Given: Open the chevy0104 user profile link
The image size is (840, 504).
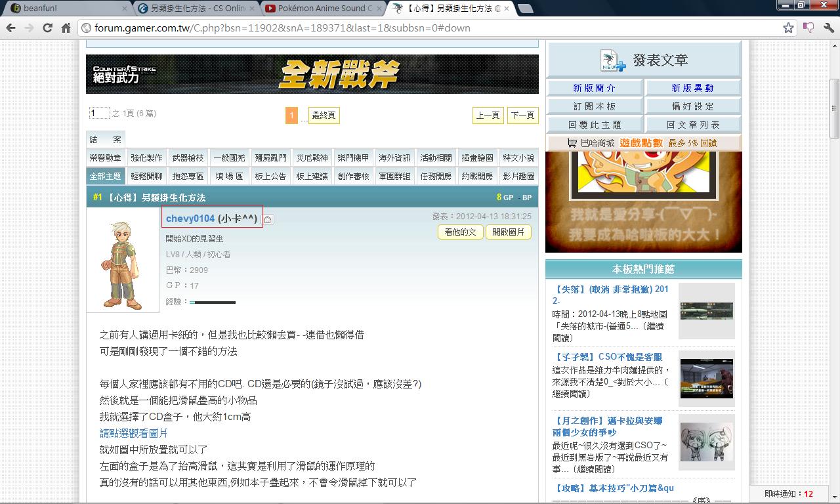Looking at the screenshot, I should [190, 219].
